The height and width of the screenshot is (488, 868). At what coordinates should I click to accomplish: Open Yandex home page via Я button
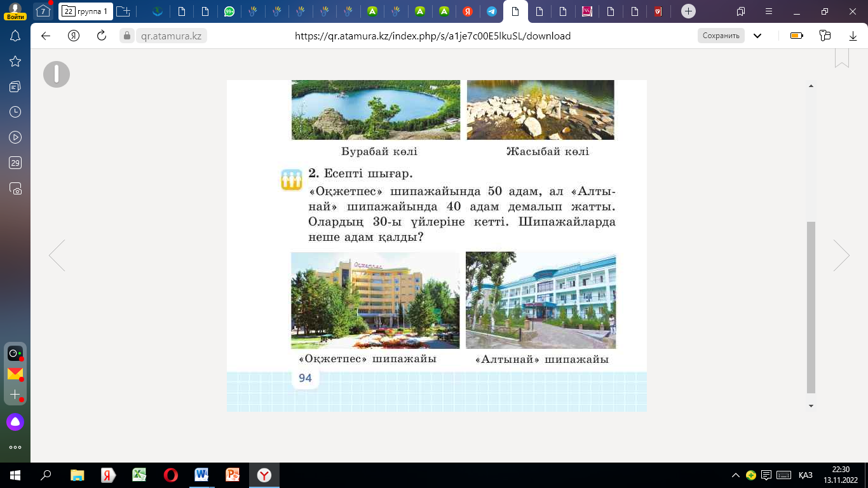(74, 36)
